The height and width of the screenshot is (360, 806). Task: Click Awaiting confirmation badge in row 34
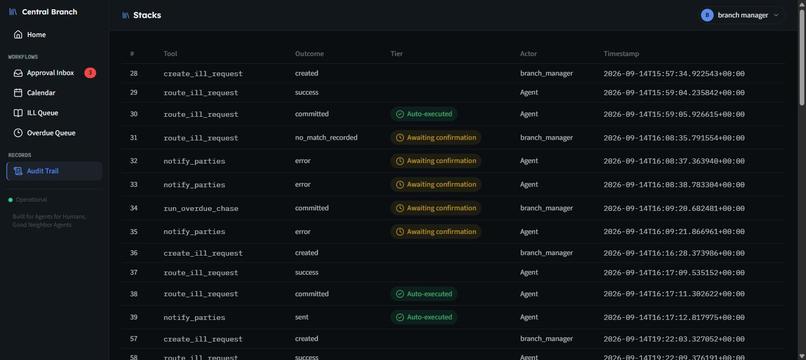coord(436,208)
